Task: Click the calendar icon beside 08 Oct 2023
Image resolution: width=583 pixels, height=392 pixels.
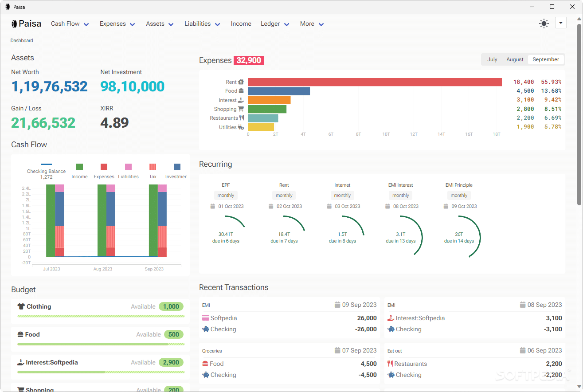Action: (x=387, y=206)
